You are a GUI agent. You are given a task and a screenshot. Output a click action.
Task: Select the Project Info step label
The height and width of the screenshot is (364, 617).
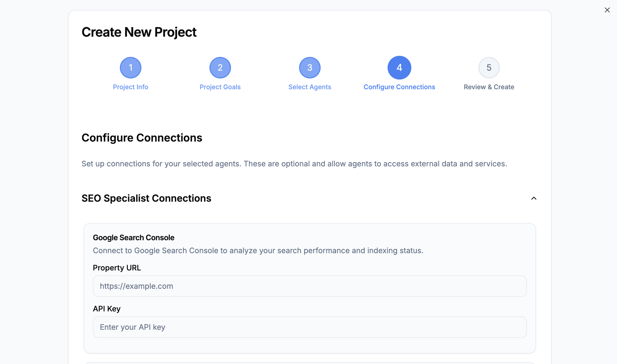[x=130, y=87]
